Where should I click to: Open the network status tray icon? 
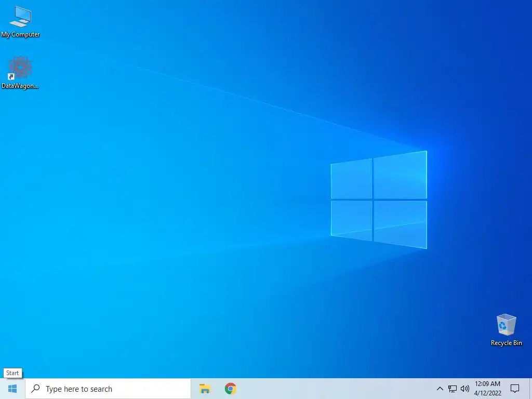[453, 389]
